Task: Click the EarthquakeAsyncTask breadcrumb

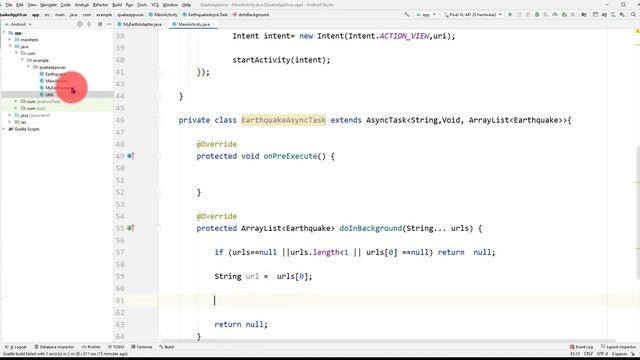Action: pos(205,15)
